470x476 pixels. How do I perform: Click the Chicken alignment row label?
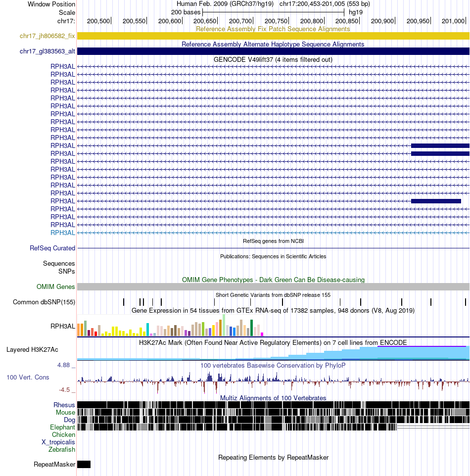[x=63, y=435]
